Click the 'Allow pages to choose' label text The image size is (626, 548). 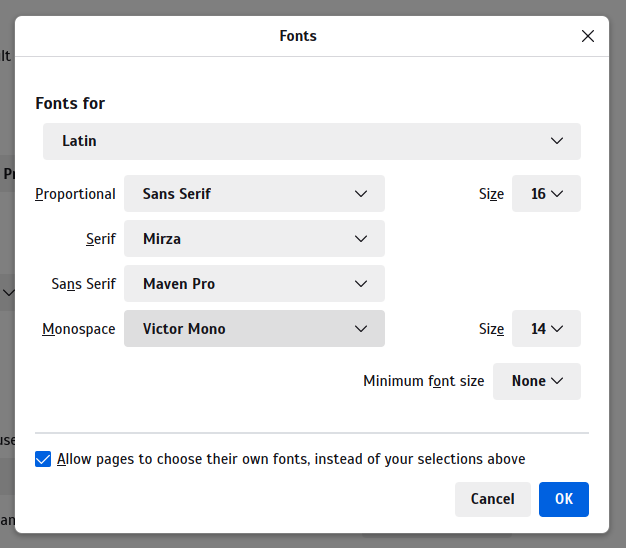pos(291,459)
